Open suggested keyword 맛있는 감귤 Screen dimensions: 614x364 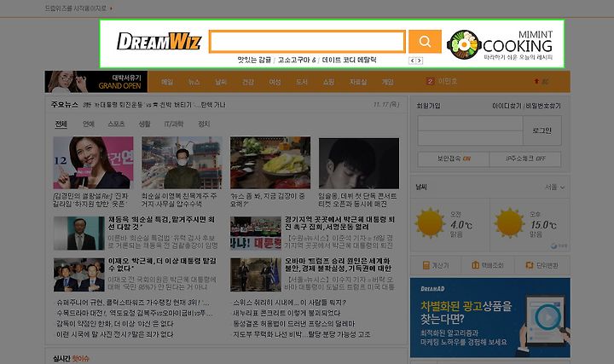tap(254, 60)
